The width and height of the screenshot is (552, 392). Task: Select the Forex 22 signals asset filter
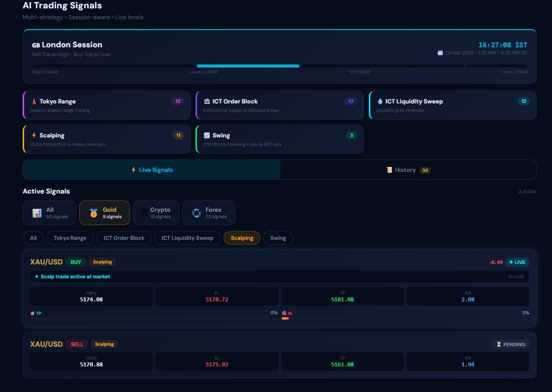pos(209,213)
